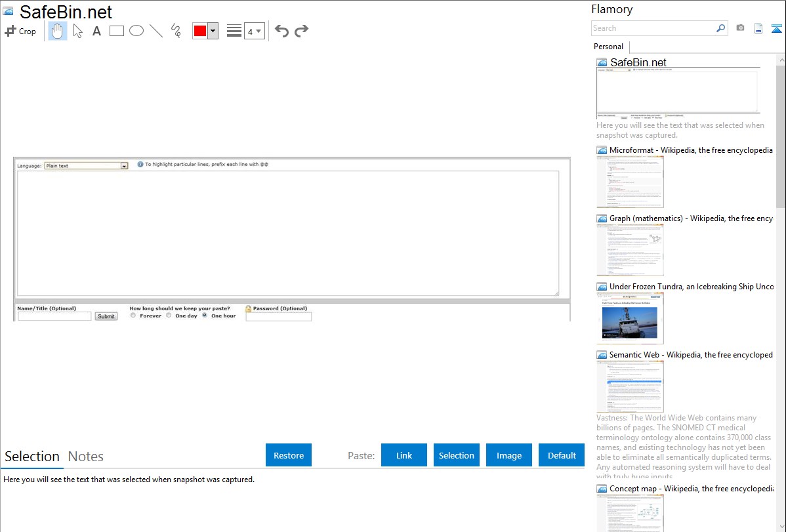786x532 pixels.
Task: Pick the ellipse shape tool
Action: pyautogui.click(x=136, y=31)
